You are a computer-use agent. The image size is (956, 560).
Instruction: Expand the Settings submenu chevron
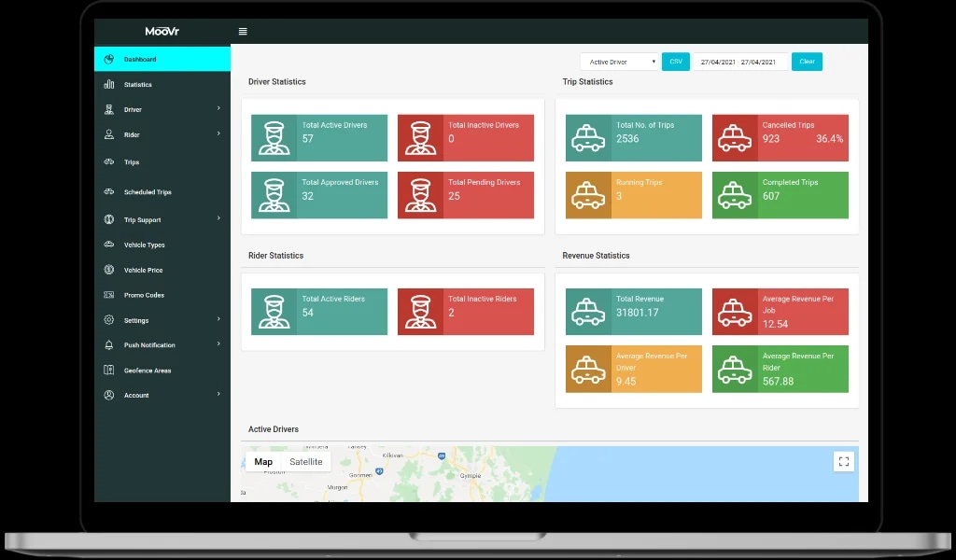point(218,318)
